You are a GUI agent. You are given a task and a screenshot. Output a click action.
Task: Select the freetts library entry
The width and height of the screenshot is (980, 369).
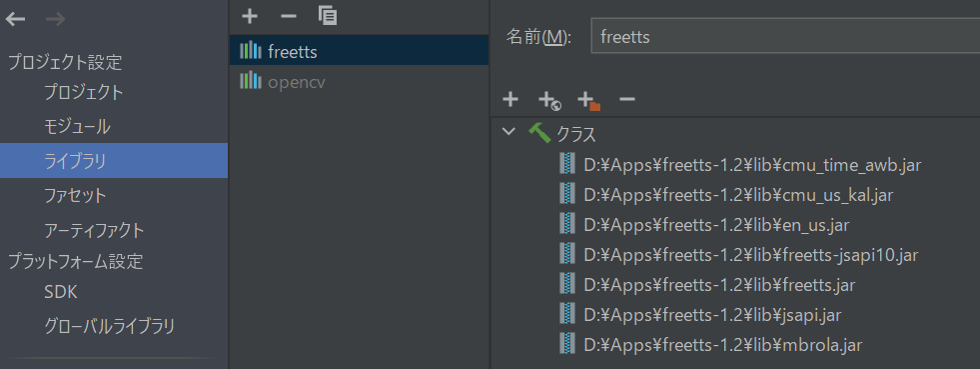pos(359,51)
